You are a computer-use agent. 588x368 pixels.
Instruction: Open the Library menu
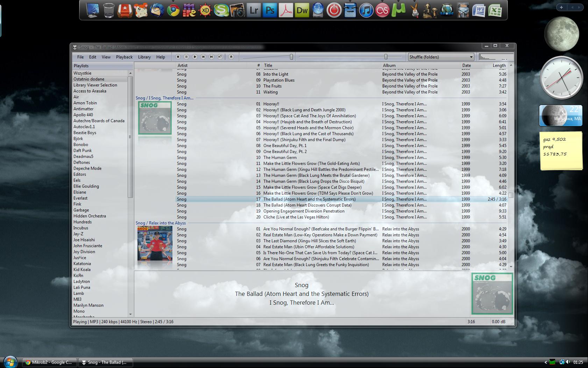click(144, 57)
